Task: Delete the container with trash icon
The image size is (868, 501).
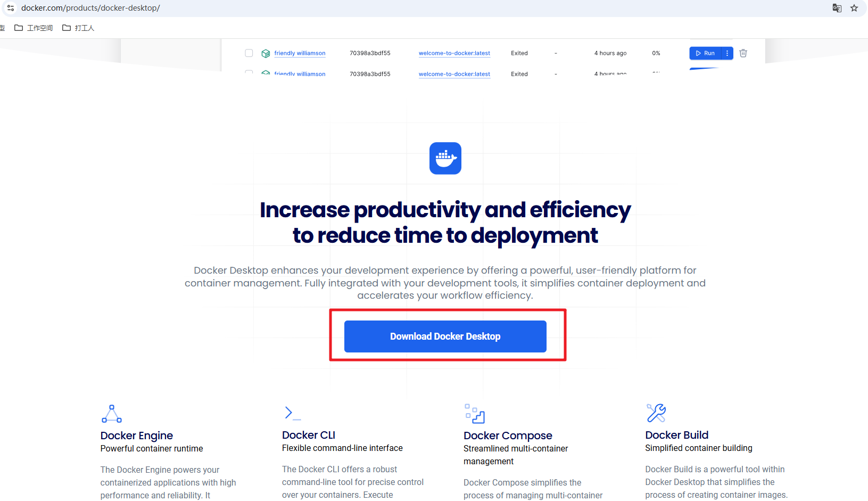Action: pos(743,53)
